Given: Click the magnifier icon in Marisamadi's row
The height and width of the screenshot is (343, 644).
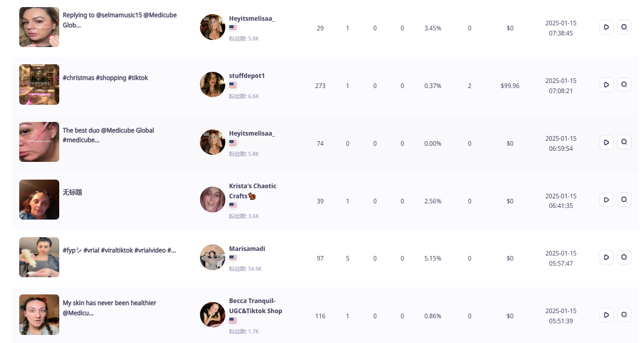Looking at the screenshot, I should pyautogui.click(x=624, y=257).
